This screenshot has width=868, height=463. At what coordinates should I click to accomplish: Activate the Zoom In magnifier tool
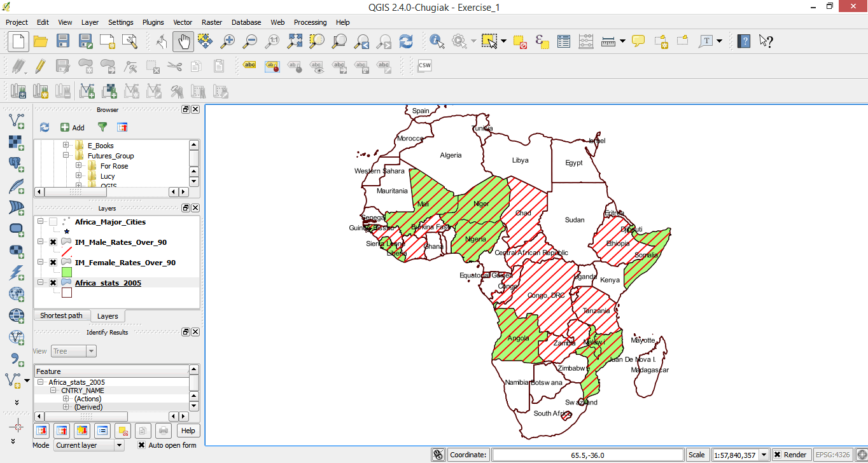227,41
